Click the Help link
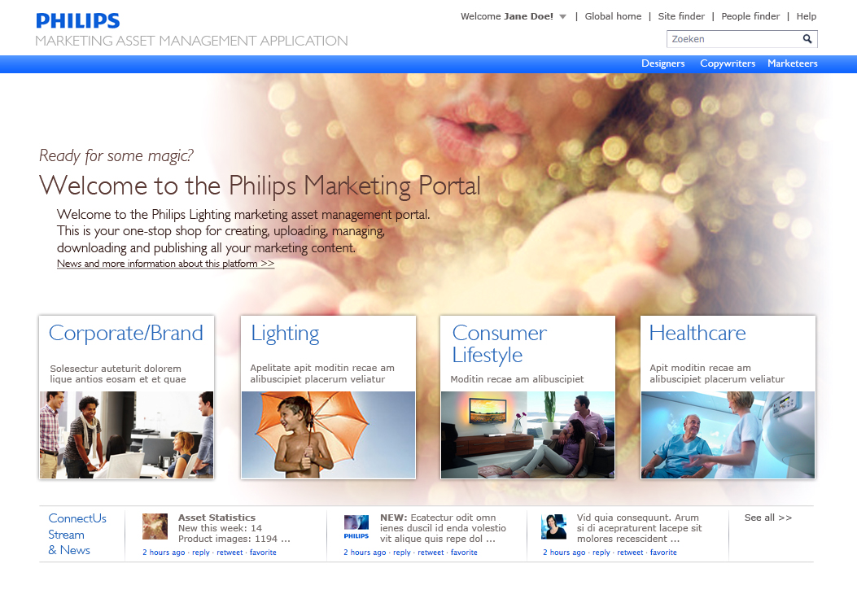The height and width of the screenshot is (616, 857). click(807, 16)
